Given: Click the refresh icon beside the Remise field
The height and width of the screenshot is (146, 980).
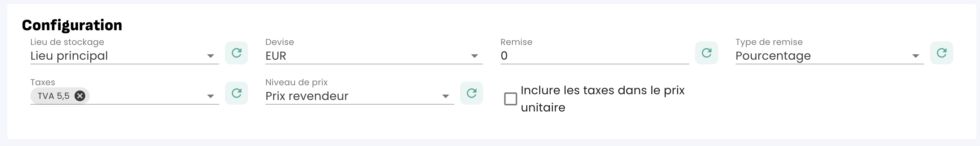Looking at the screenshot, I should (706, 53).
